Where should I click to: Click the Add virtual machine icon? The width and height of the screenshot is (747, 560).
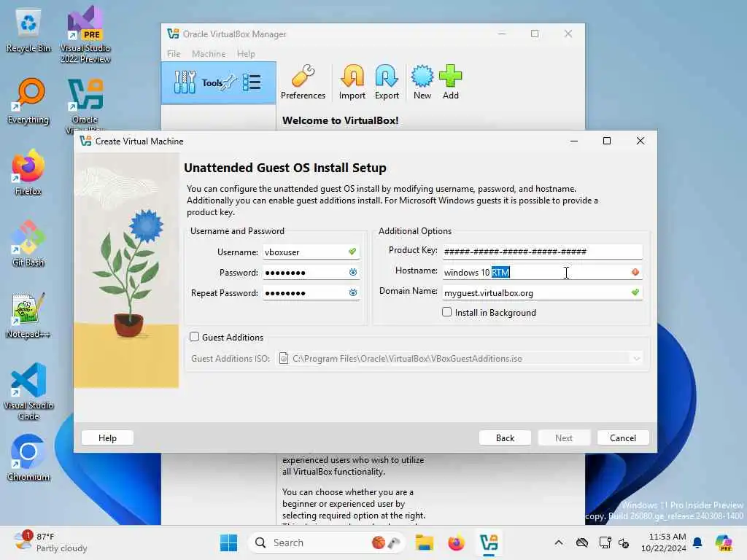pyautogui.click(x=450, y=82)
